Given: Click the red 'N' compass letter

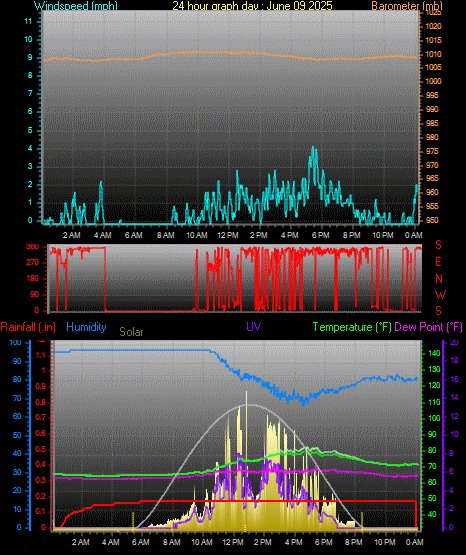Looking at the screenshot, I should pyautogui.click(x=439, y=279).
